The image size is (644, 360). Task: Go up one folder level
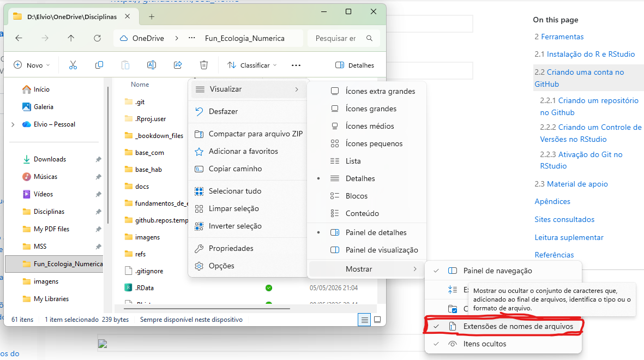click(x=71, y=38)
